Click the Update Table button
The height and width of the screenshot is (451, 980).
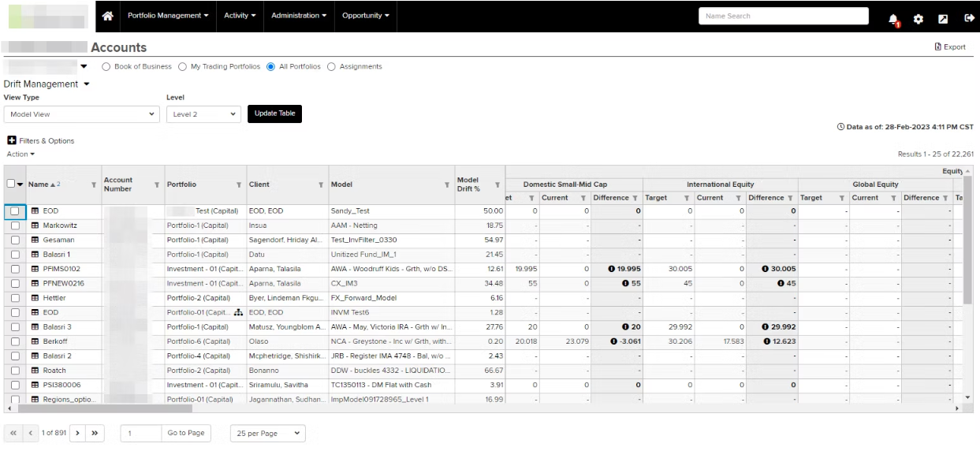pyautogui.click(x=274, y=114)
